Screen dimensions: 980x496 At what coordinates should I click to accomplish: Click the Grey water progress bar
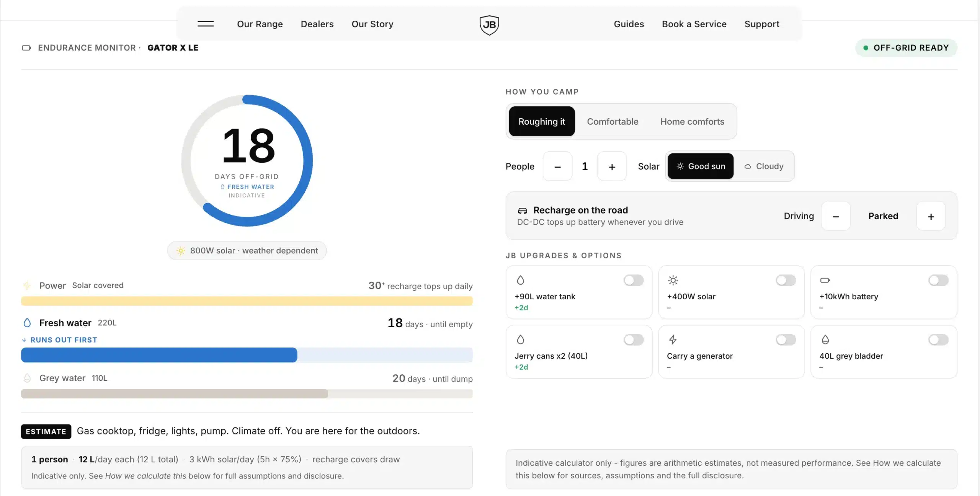(x=247, y=393)
